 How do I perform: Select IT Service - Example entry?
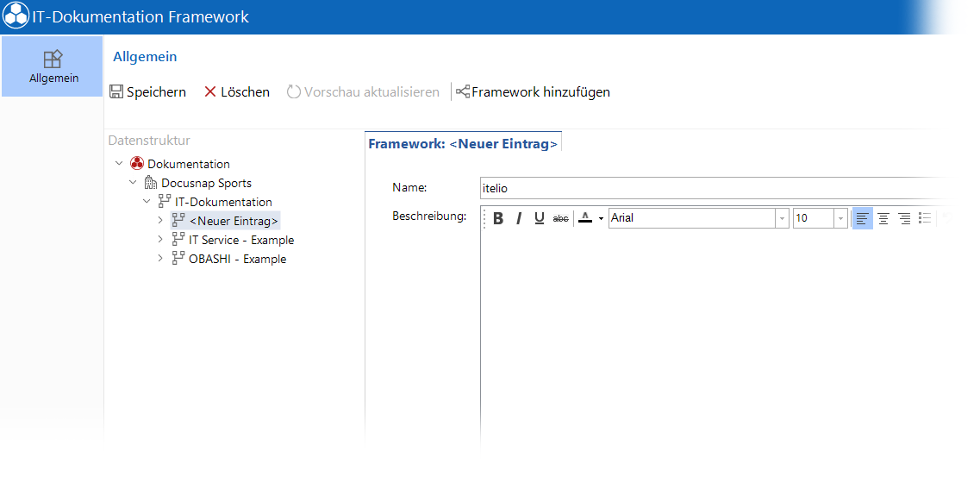pyautogui.click(x=241, y=240)
